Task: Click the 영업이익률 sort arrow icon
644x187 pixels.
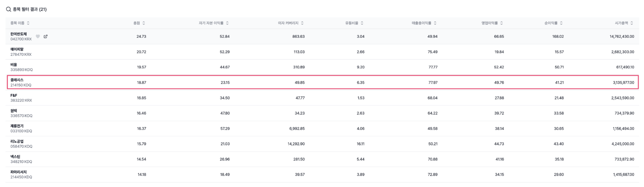Action: (x=501, y=23)
